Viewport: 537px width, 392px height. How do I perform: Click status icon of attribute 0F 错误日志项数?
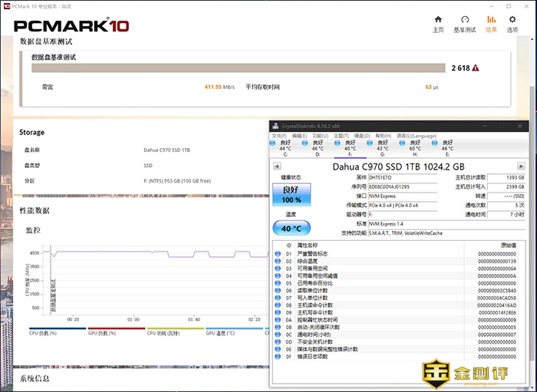click(278, 357)
